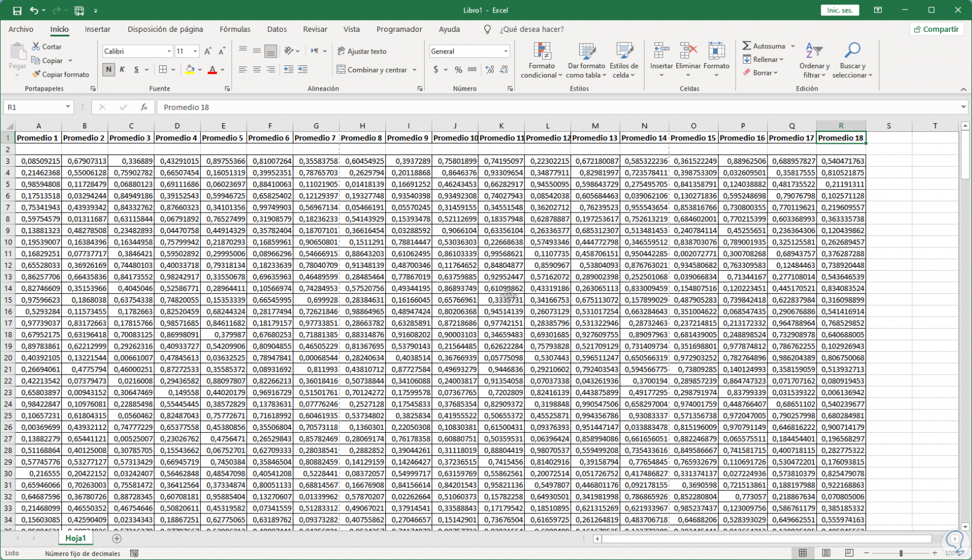Toggle Ajustar texto wrapping
Image resolution: width=972 pixels, height=560 pixels.
(362, 52)
